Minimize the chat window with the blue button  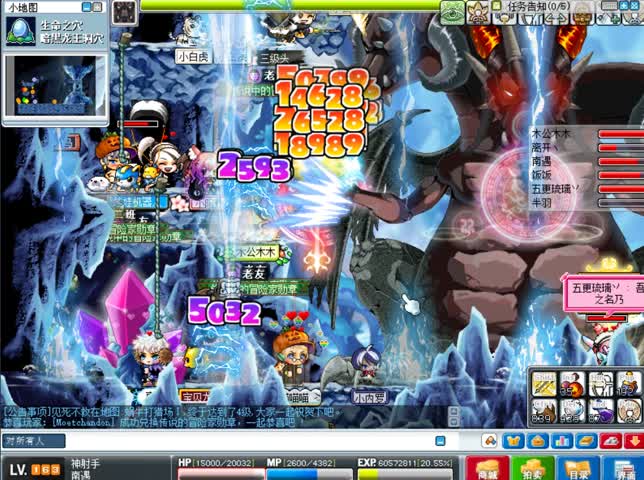click(x=440, y=441)
